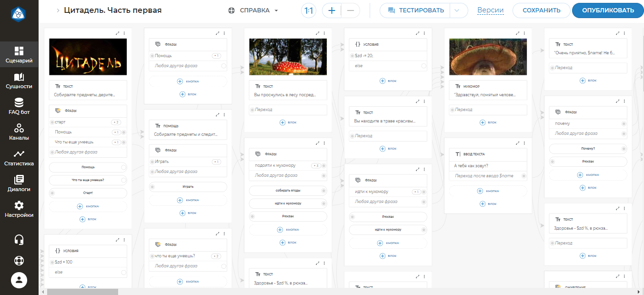Click the Тестировать button
The image size is (644, 295).
point(415,10)
